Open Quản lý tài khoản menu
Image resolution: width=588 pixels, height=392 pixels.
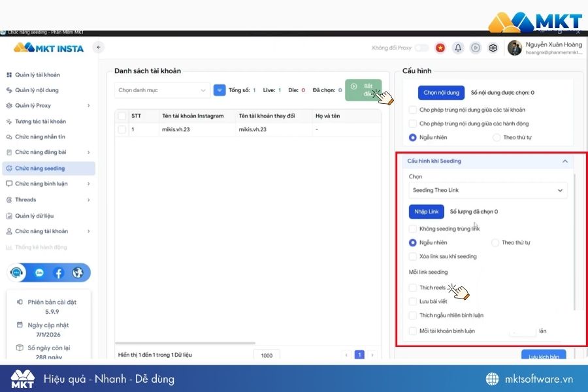(37, 74)
